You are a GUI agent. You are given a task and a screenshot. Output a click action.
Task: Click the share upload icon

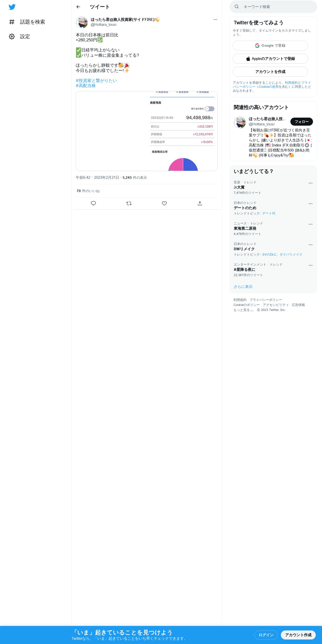[x=200, y=203]
